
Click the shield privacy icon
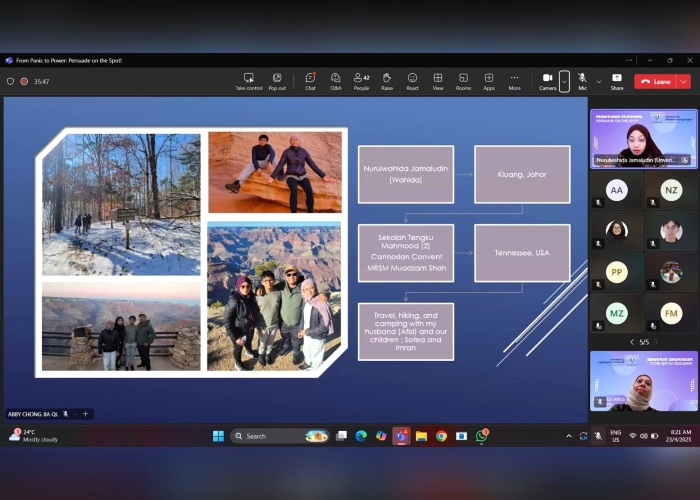click(x=10, y=81)
